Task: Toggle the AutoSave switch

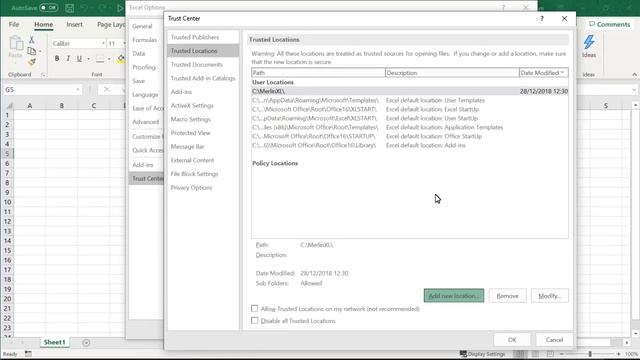Action: tap(49, 8)
